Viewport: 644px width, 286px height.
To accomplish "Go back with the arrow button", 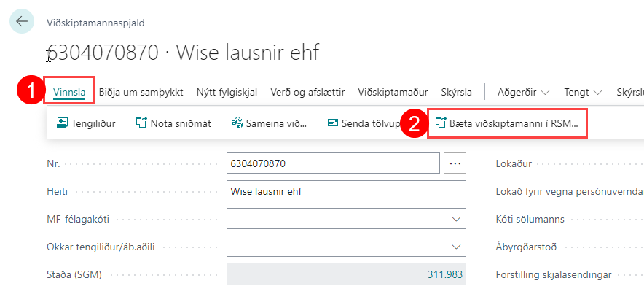I will click(x=22, y=21).
